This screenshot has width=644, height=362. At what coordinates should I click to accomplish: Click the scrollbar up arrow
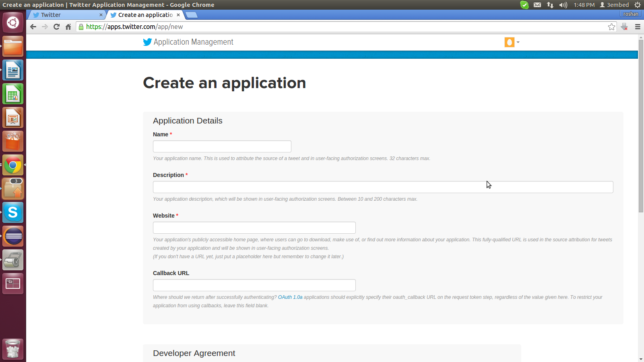(x=641, y=37)
